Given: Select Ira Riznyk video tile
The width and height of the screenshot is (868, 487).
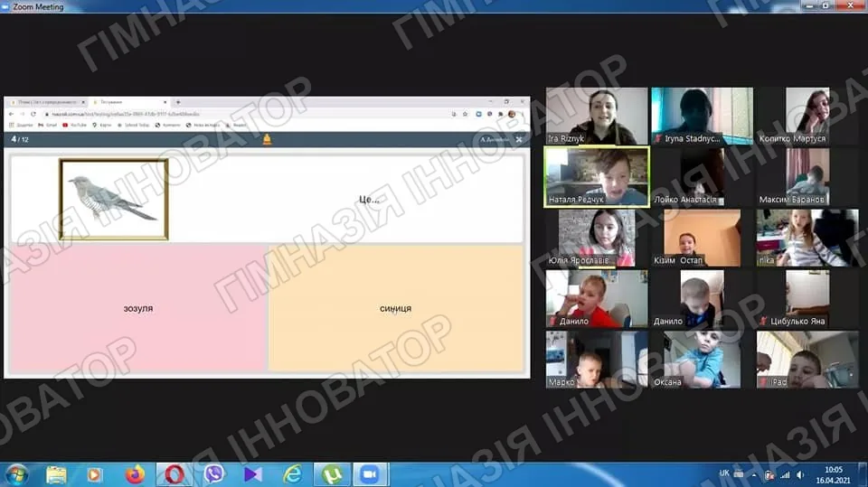Looking at the screenshot, I should [597, 116].
